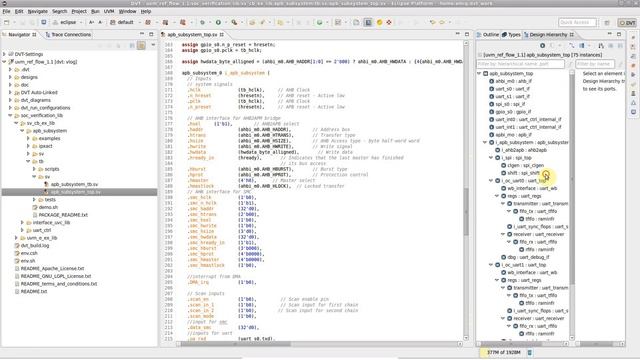Maximize the editor area
Screen dimensions: 640x360
pyautogui.click(x=467, y=34)
